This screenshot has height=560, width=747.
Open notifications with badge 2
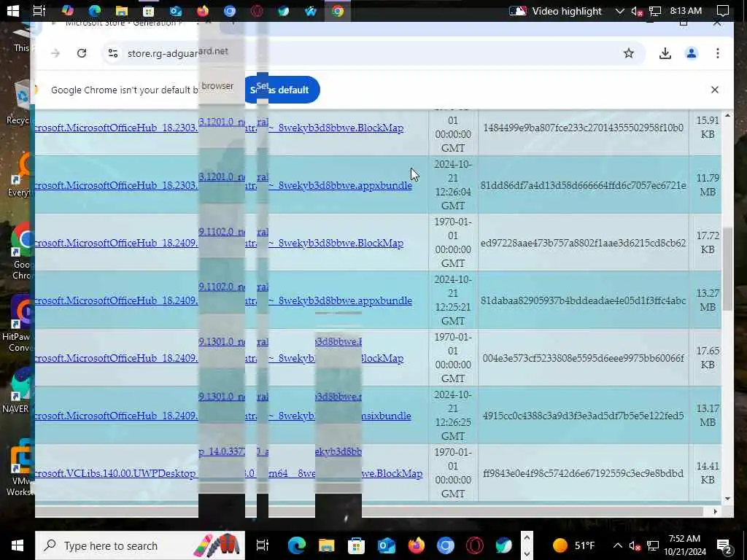[724, 545]
